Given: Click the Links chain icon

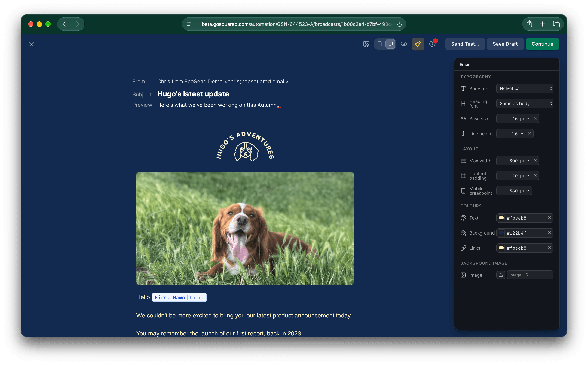Looking at the screenshot, I should pos(463,248).
